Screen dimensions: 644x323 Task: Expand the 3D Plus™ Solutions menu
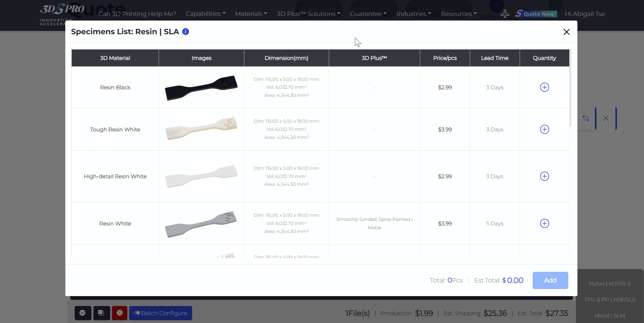click(308, 14)
